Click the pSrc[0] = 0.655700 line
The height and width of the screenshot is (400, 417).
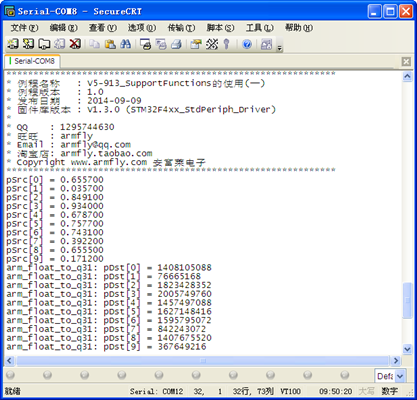tap(55, 180)
